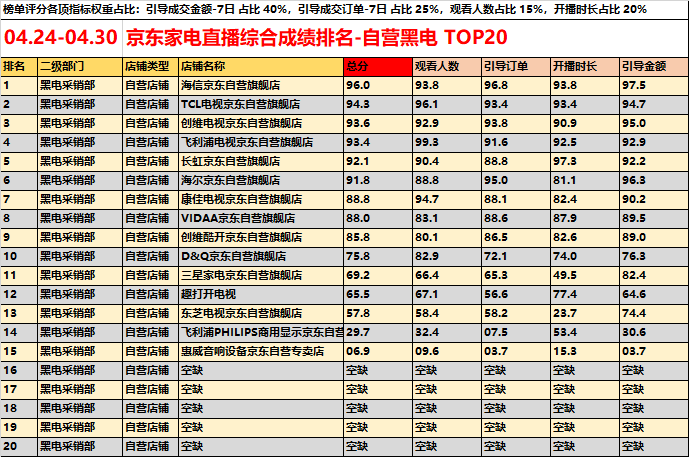
Task: Click 自营店铺 cell in rank 5
Action: tap(150, 161)
